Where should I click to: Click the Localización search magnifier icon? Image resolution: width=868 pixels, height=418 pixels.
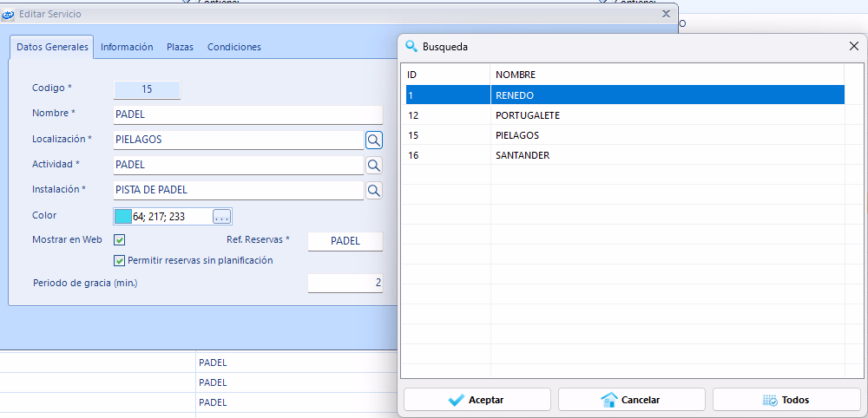[x=373, y=139]
